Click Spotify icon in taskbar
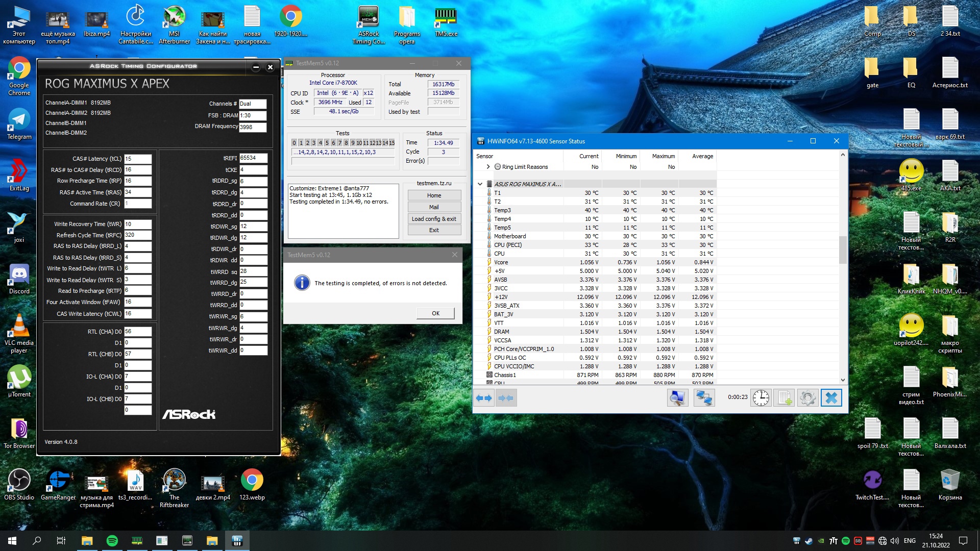The width and height of the screenshot is (980, 551). (112, 541)
